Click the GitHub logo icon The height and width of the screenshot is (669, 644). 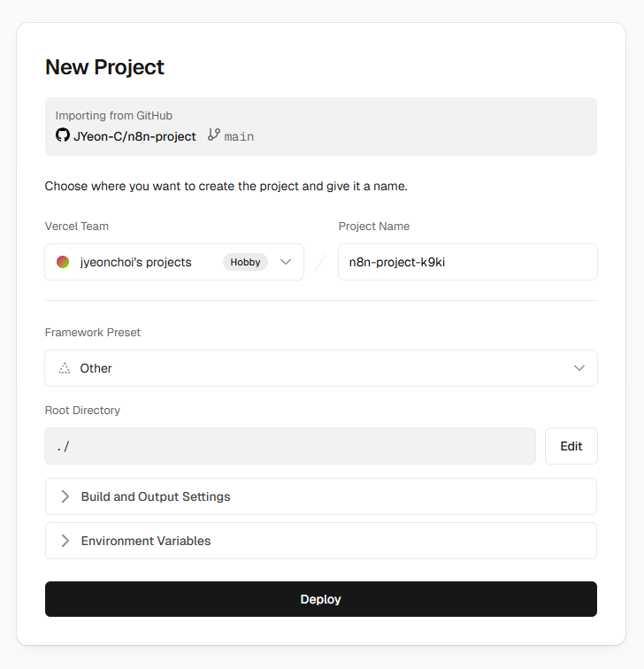pos(62,135)
